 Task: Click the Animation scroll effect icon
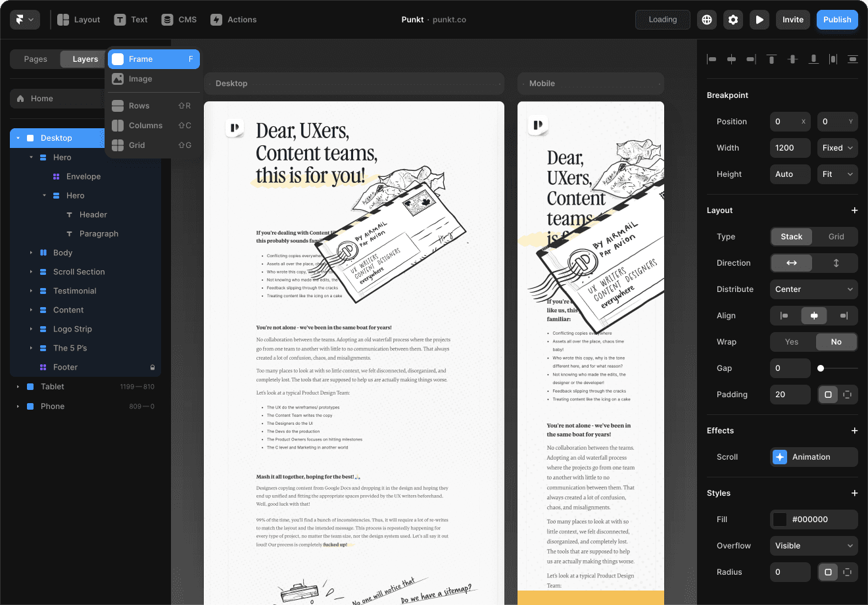tap(780, 457)
